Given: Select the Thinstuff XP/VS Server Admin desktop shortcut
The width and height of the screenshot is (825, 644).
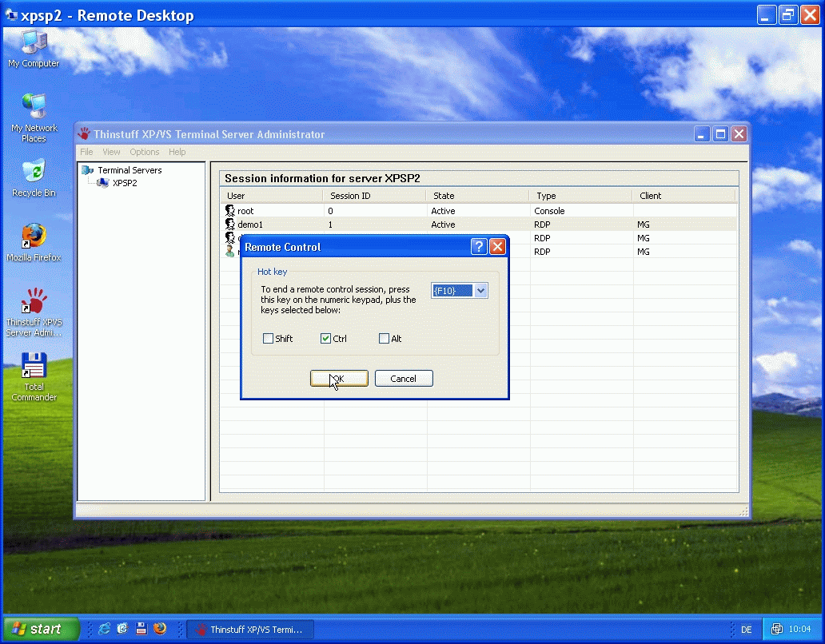Looking at the screenshot, I should 34,312.
